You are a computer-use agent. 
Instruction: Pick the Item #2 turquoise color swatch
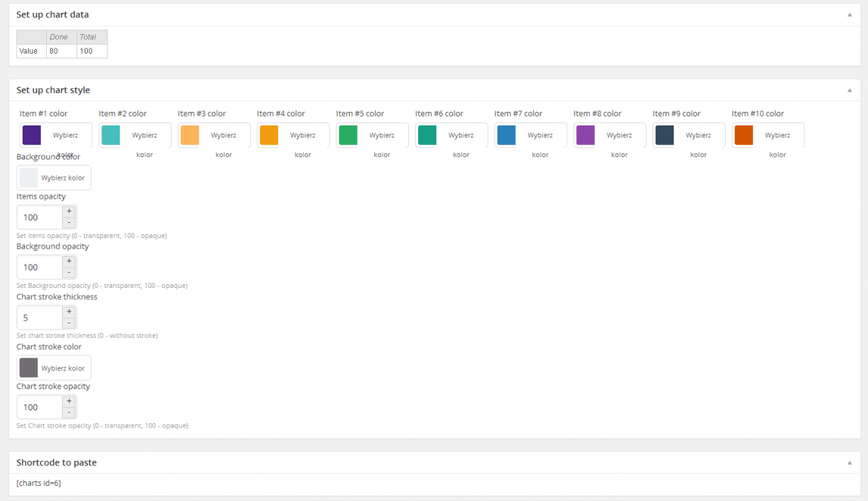(110, 135)
